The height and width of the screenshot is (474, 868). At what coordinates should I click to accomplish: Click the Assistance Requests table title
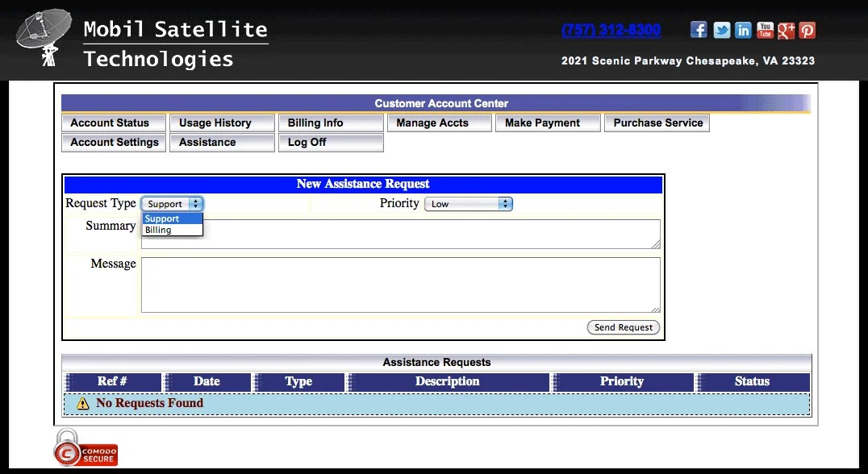(436, 362)
